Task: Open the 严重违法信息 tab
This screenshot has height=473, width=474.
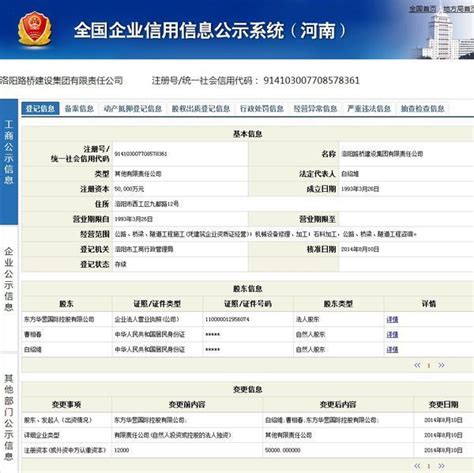Action: pos(369,108)
